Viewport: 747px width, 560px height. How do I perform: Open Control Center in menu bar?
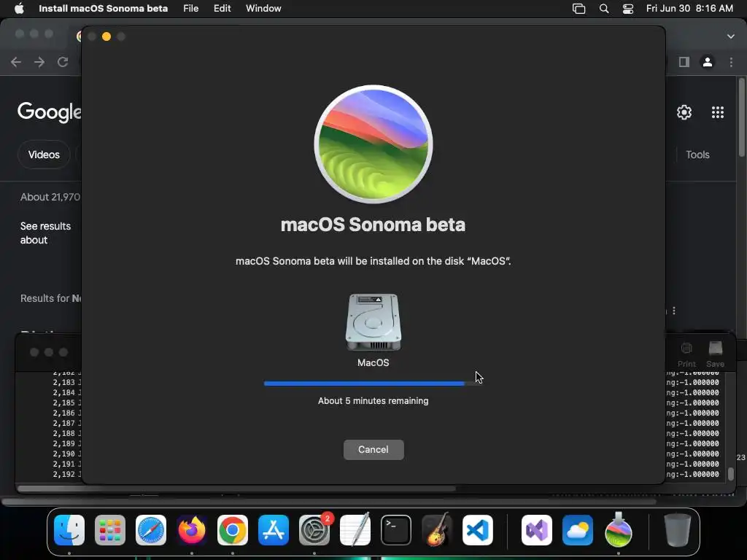tap(628, 9)
